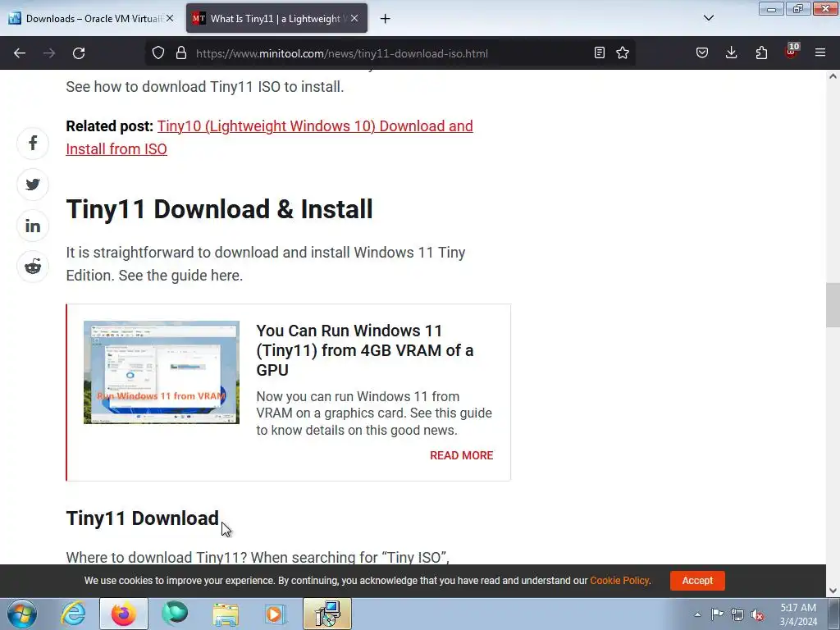The image size is (840, 630).
Task: Click READ MORE on the VRAM article card
Action: [x=461, y=455]
